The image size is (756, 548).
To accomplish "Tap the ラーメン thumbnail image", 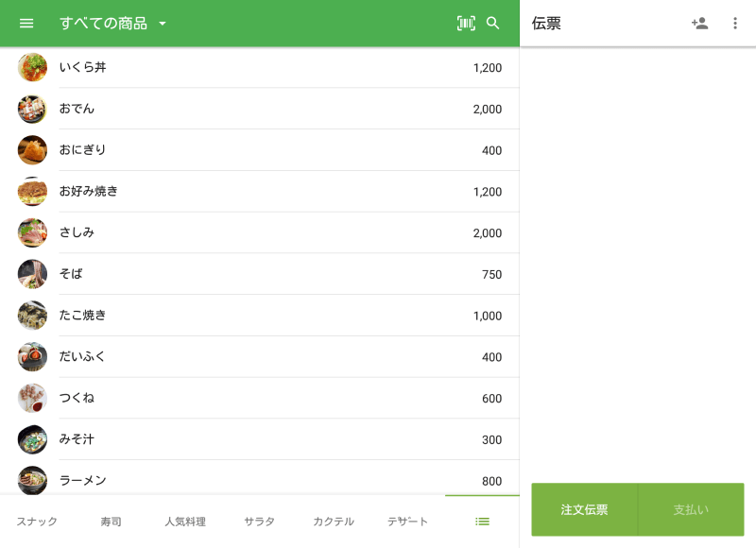I will pos(32,480).
